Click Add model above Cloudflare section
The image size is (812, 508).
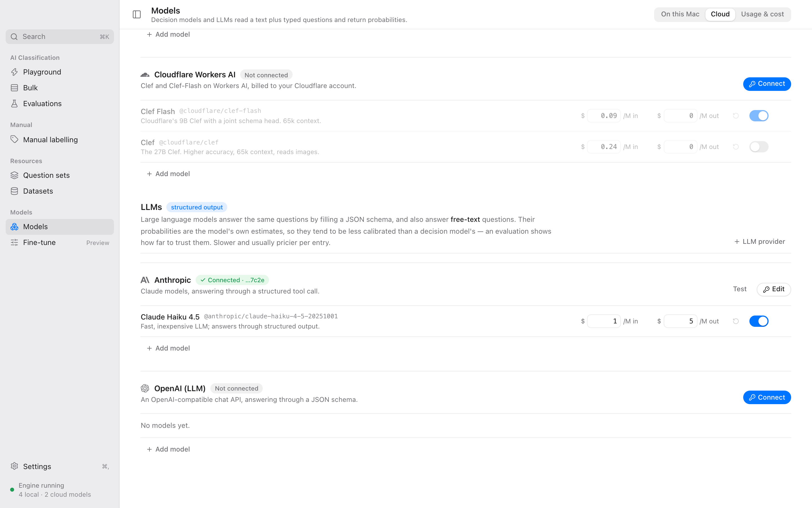[x=168, y=34]
